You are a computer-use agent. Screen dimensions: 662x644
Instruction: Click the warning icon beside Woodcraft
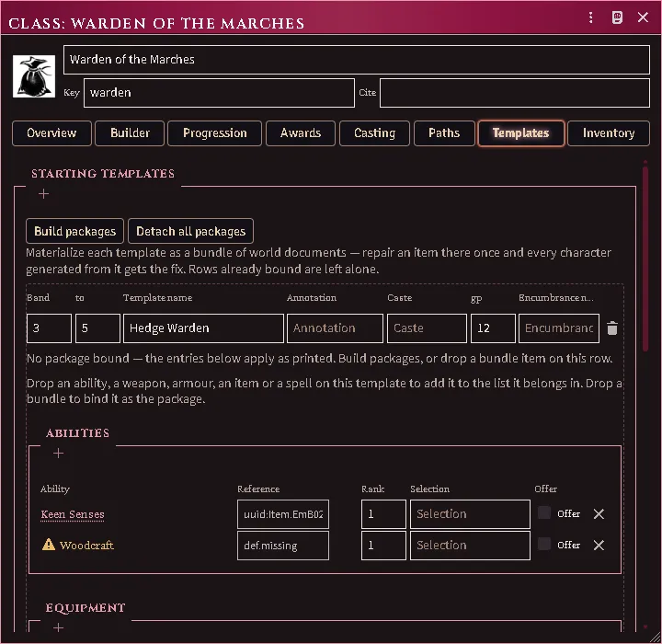tap(49, 545)
